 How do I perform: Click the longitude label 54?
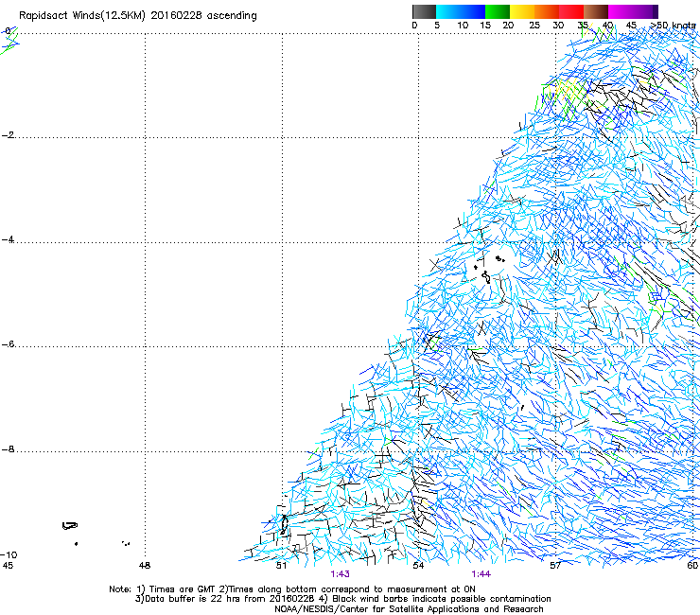coord(418,566)
